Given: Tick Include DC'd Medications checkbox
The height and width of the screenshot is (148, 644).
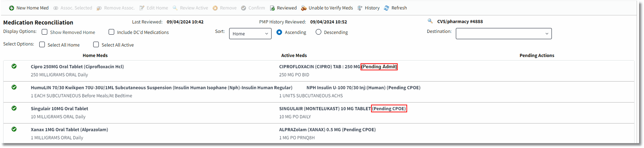Looking at the screenshot, I should click(111, 32).
